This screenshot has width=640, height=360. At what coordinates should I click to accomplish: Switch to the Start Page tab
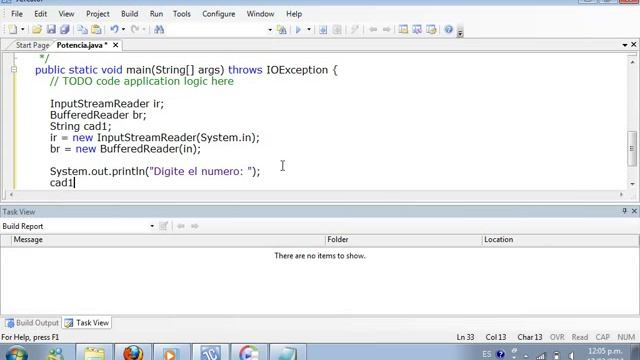pos(32,45)
